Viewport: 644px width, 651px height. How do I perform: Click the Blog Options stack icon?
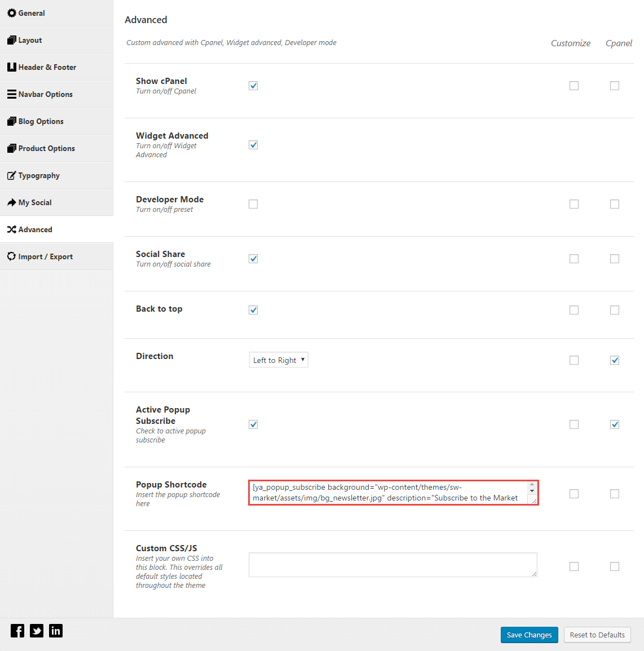12,121
